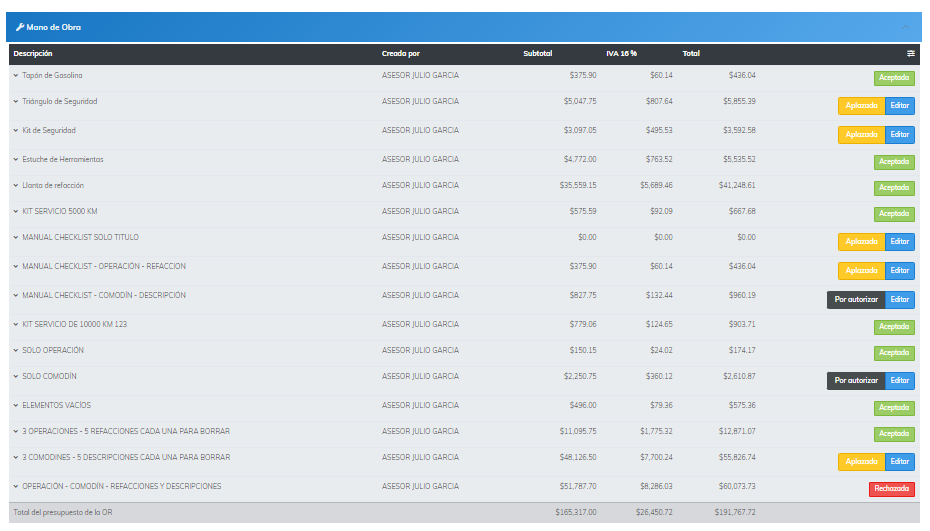This screenshot has height=531, width=930.
Task: Click Por autorizar for SOLO COMODÍN
Action: [856, 381]
